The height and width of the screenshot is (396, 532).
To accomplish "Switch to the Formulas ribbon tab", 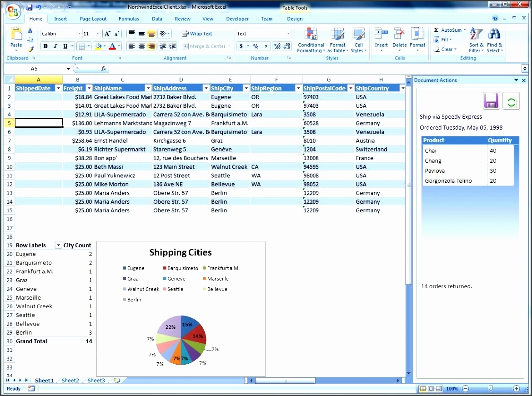I will click(129, 19).
